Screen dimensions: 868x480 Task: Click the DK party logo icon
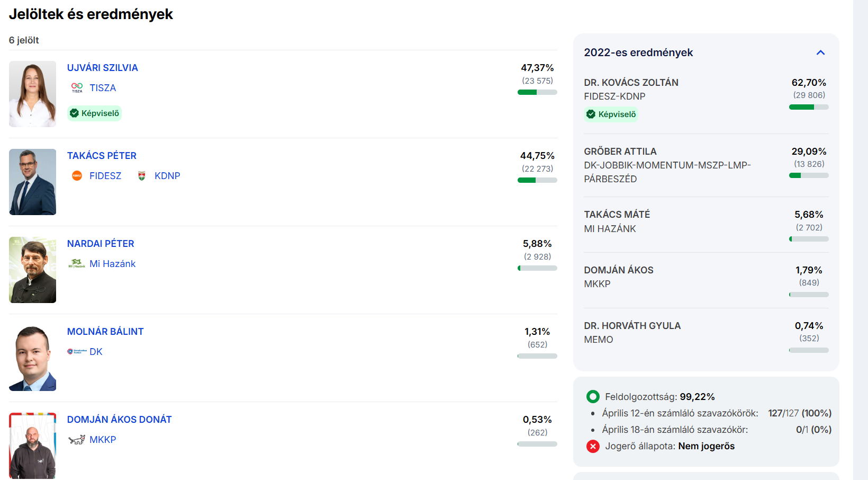(x=77, y=351)
